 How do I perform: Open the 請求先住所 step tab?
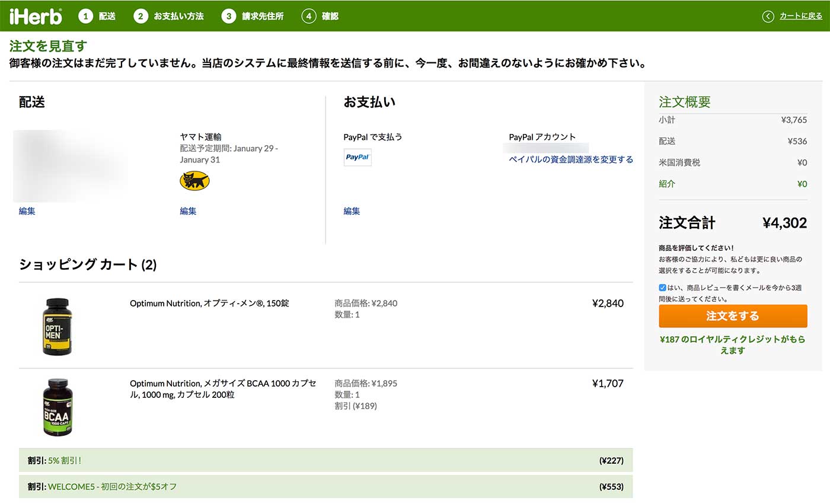(x=263, y=16)
